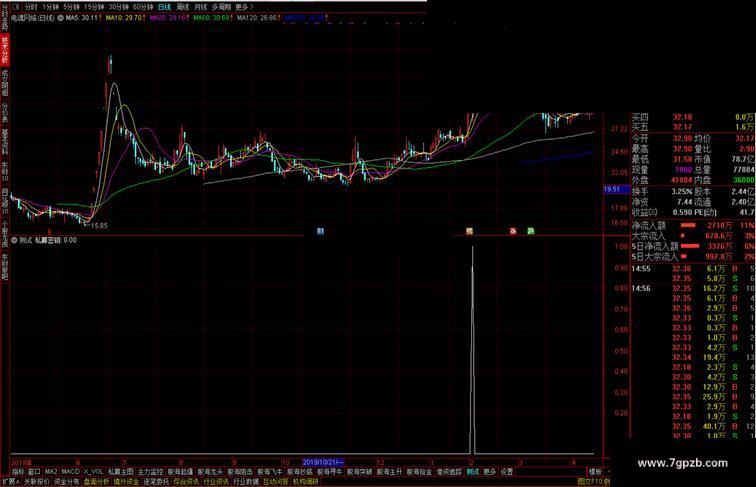The height and width of the screenshot is (487, 756).
Task: Select the 私募主图 indicator
Action: coord(121,472)
